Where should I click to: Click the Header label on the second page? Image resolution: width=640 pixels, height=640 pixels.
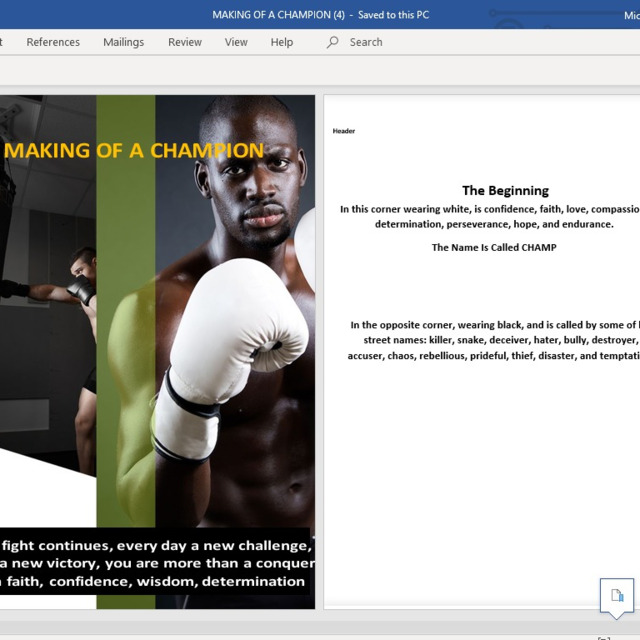343,131
